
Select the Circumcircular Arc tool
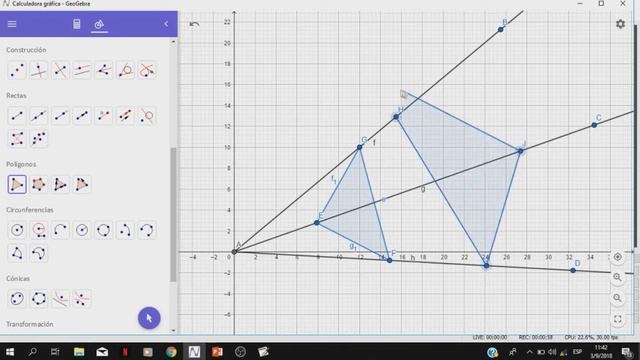pos(147,230)
